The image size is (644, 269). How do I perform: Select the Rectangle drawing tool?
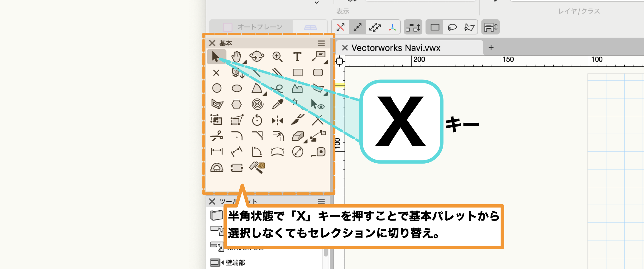[297, 72]
